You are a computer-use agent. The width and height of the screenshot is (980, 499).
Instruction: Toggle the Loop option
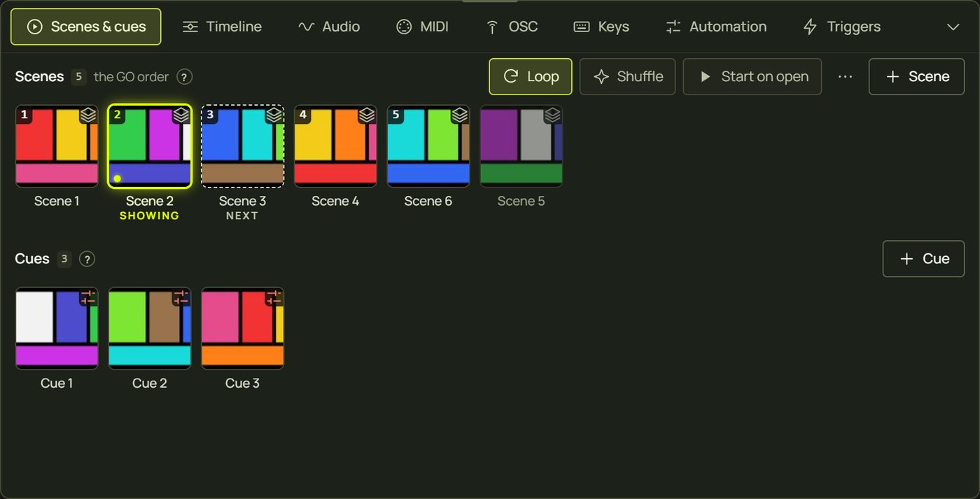click(531, 76)
